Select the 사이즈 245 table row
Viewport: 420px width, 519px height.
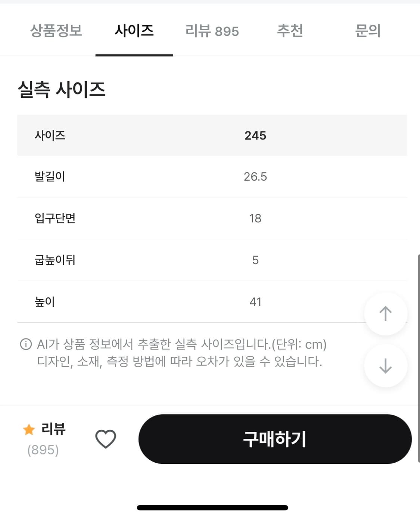pos(212,135)
